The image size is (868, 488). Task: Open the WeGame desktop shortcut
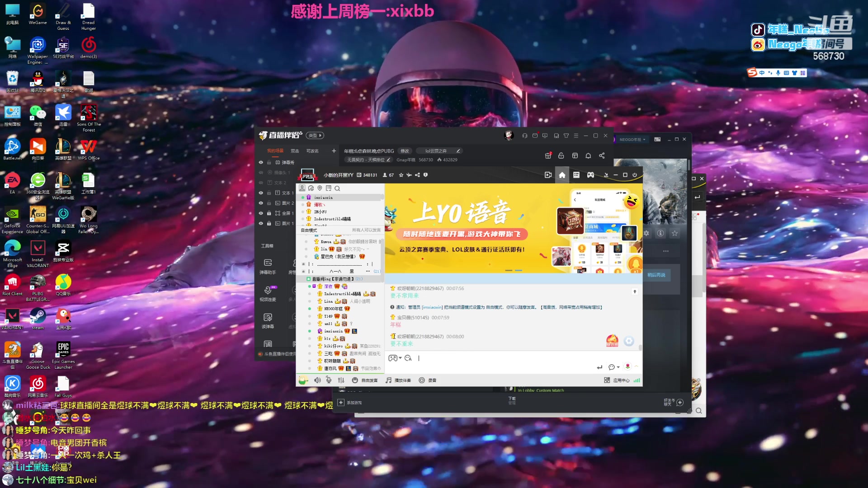(38, 14)
